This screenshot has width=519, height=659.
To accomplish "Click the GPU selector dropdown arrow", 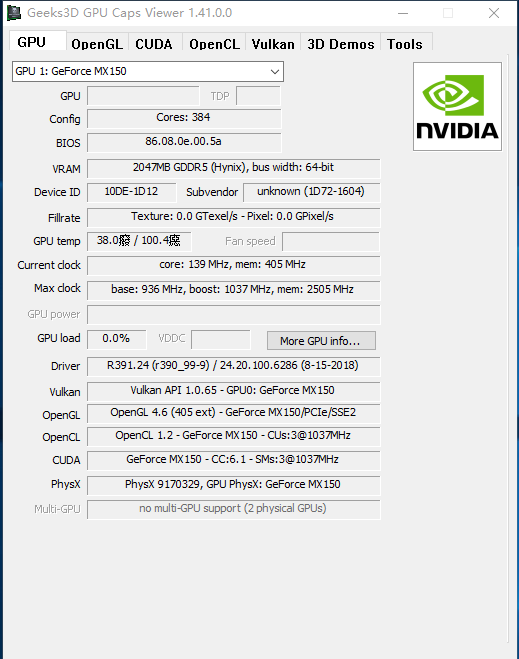I will point(275,71).
